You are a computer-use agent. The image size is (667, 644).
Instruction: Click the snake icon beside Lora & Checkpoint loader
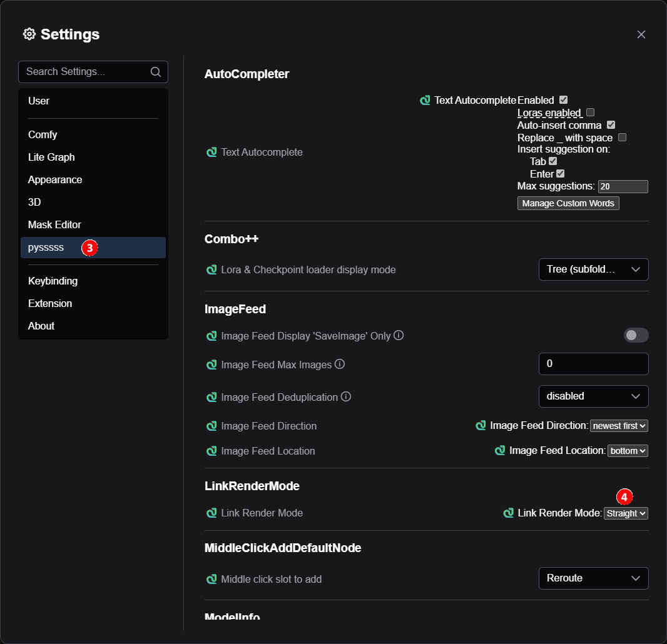click(211, 270)
